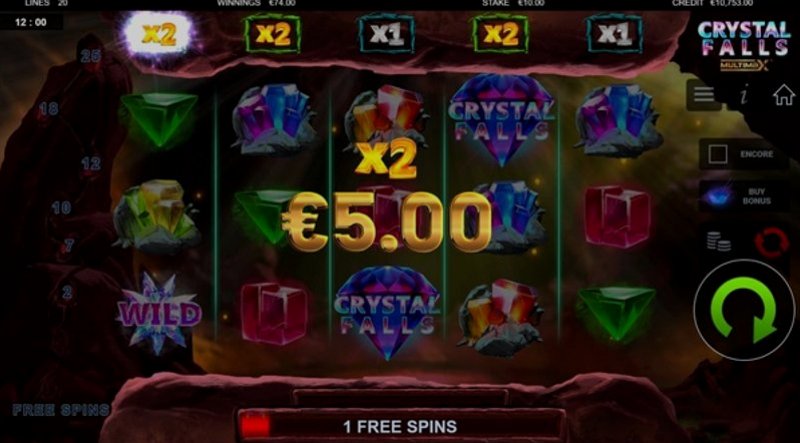Select the x1 multiplier above reel five
The height and width of the screenshot is (443, 800).
coord(614,34)
